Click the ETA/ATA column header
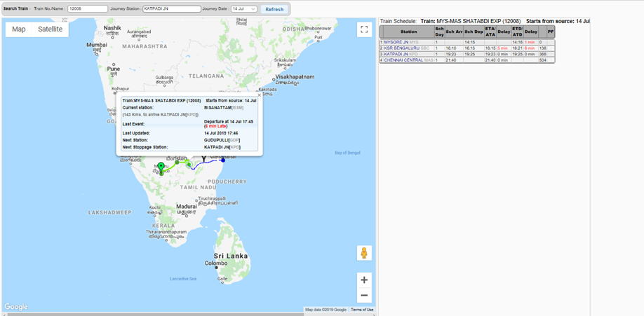This screenshot has width=644, height=316. [x=490, y=32]
